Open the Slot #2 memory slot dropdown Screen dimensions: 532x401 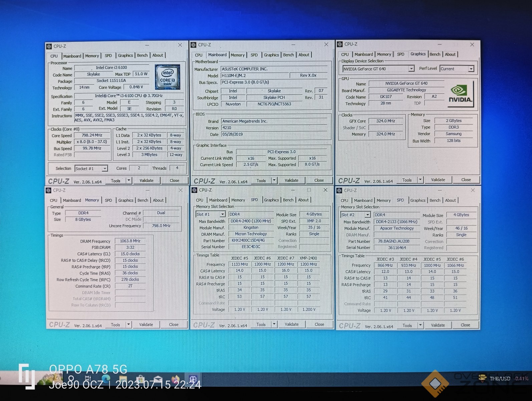[367, 215]
